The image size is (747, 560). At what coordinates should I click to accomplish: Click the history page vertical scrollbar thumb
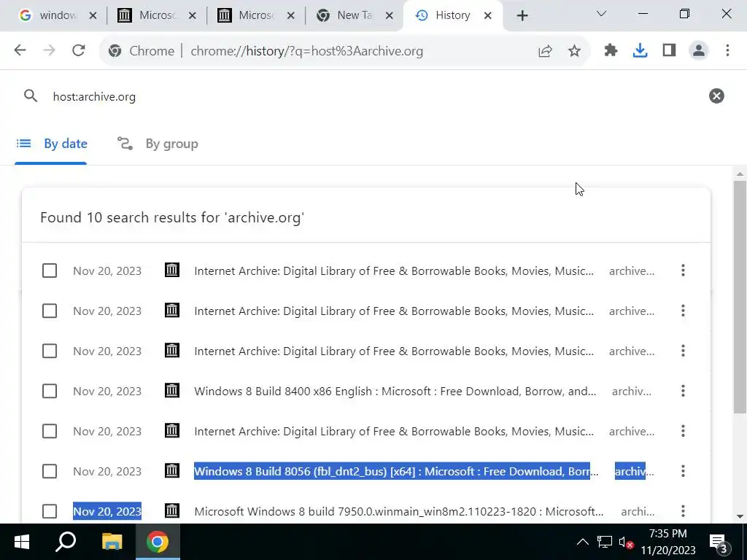point(740,297)
